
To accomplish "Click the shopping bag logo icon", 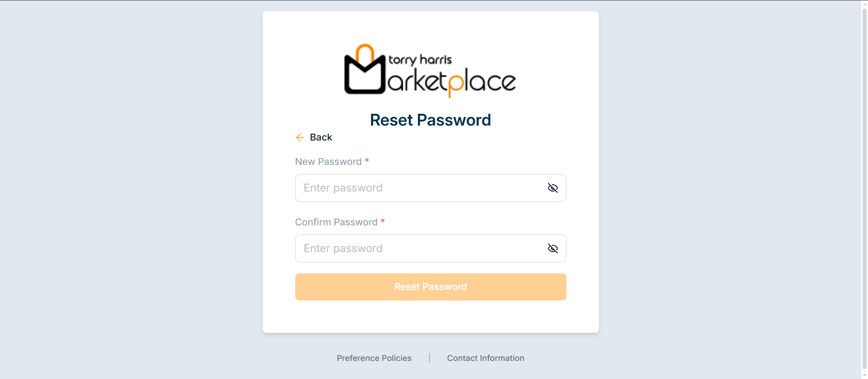I will [365, 70].
